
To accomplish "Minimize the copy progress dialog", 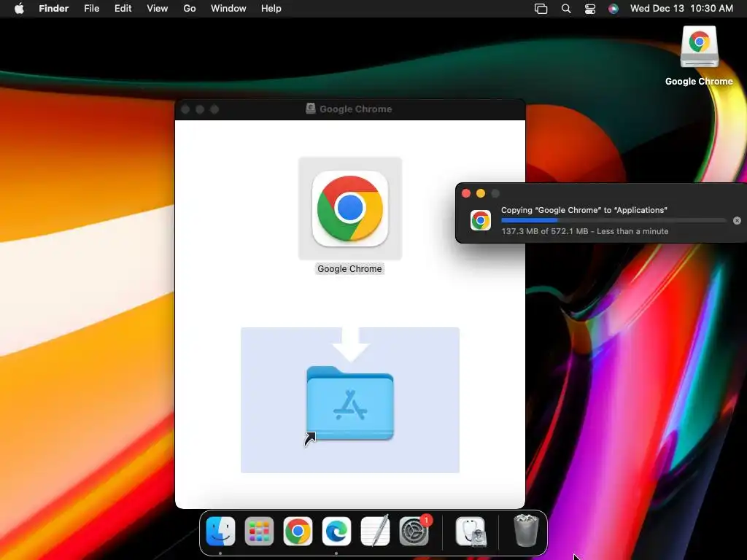I will pyautogui.click(x=481, y=193).
